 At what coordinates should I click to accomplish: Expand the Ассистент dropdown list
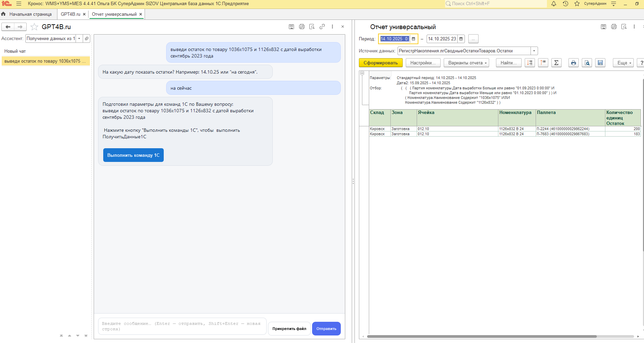click(79, 39)
